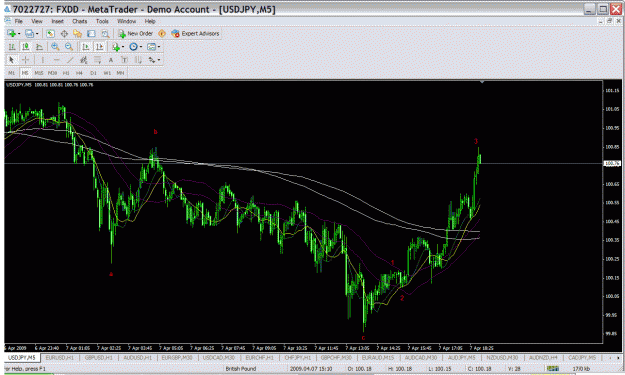Expand the Periods dropdown arrow
The height and width of the screenshot is (375, 625).
click(141, 47)
